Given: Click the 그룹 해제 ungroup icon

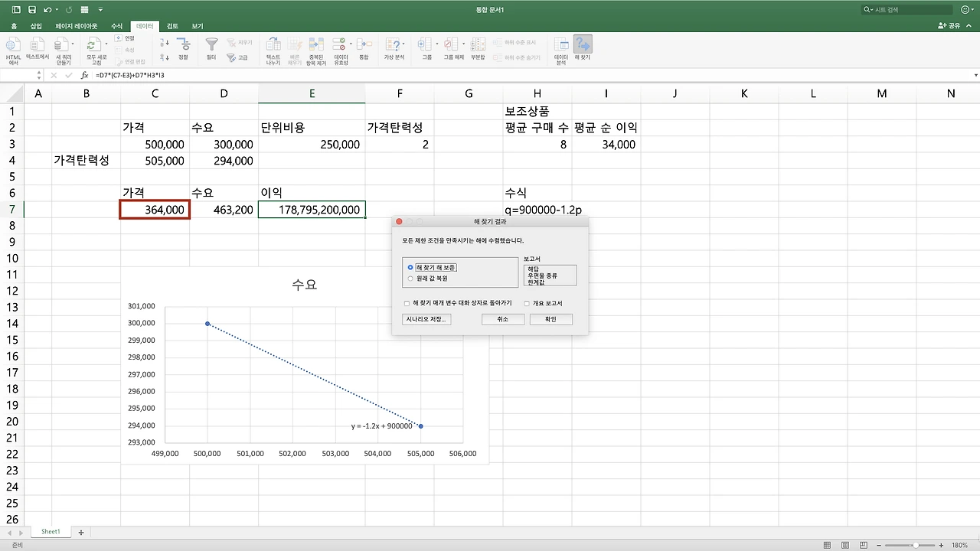Looking at the screenshot, I should [451, 44].
